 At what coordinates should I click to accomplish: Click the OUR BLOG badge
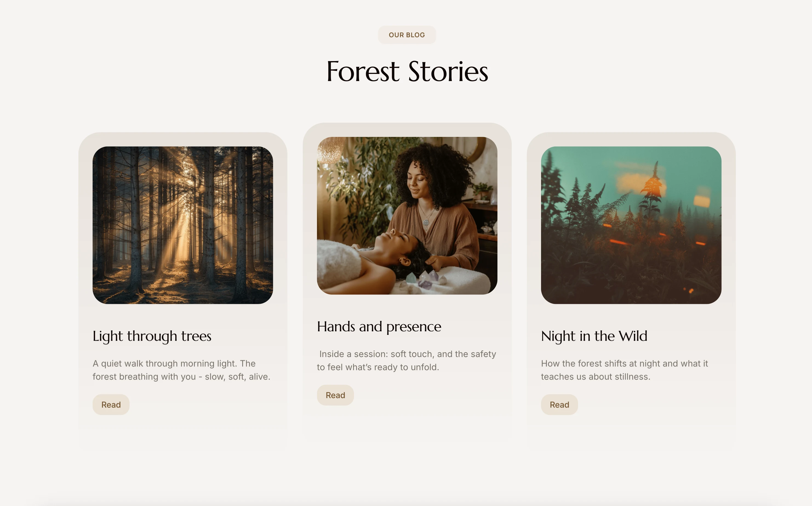(x=407, y=35)
